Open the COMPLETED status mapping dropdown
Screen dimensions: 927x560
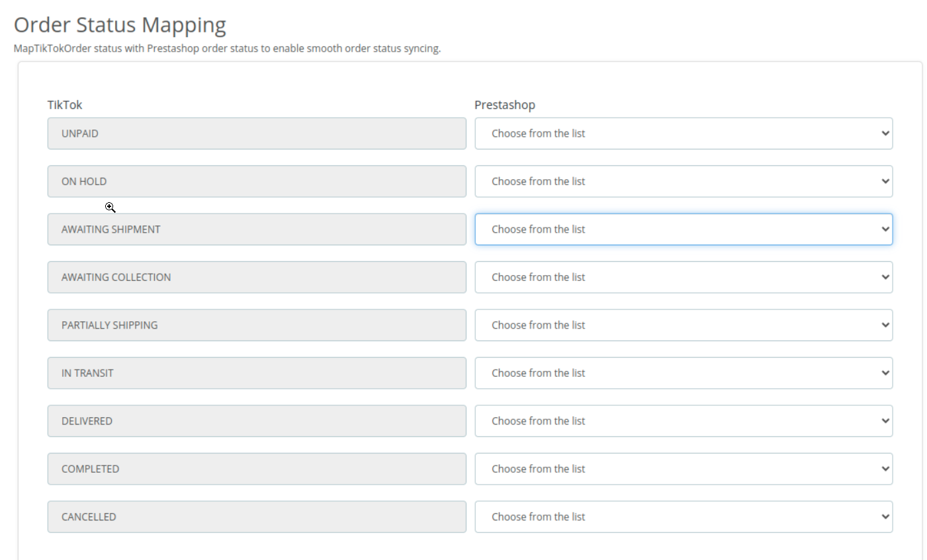(684, 469)
